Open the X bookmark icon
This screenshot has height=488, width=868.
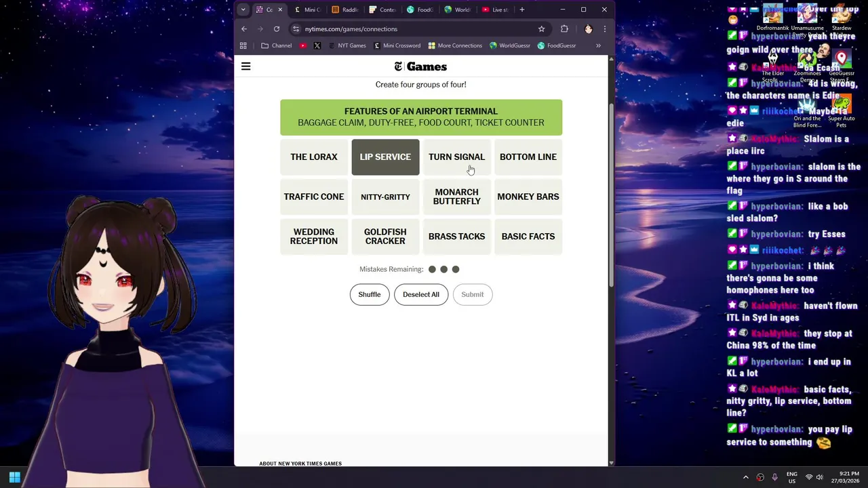point(317,45)
